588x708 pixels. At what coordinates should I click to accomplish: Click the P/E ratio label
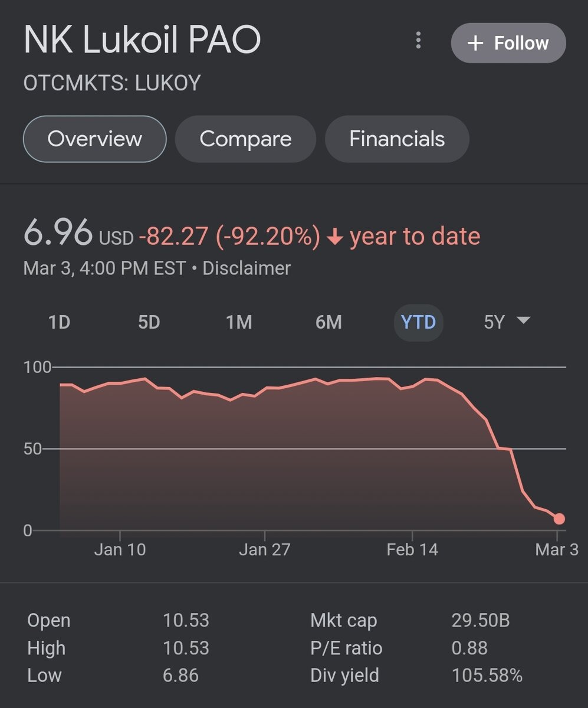(346, 648)
